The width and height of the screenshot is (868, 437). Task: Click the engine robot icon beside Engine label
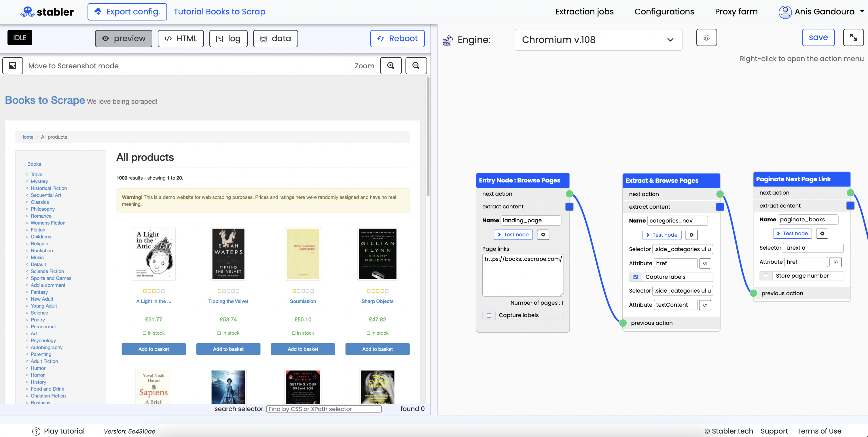click(x=448, y=40)
